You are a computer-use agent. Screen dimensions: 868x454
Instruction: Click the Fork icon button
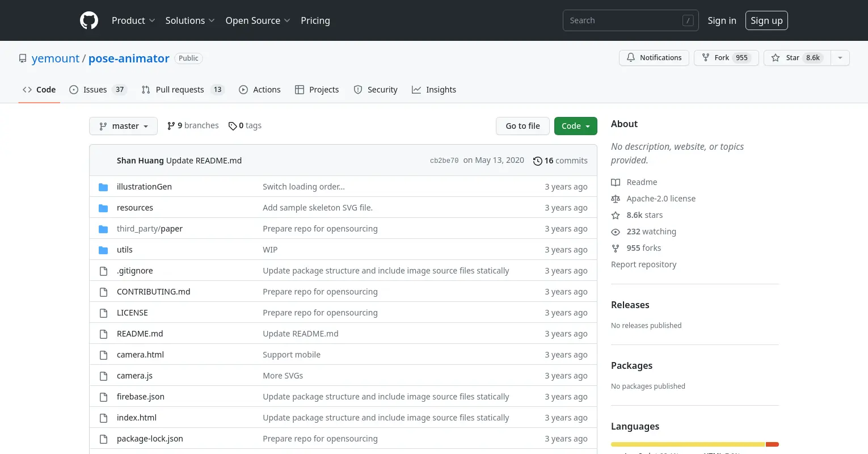click(706, 58)
